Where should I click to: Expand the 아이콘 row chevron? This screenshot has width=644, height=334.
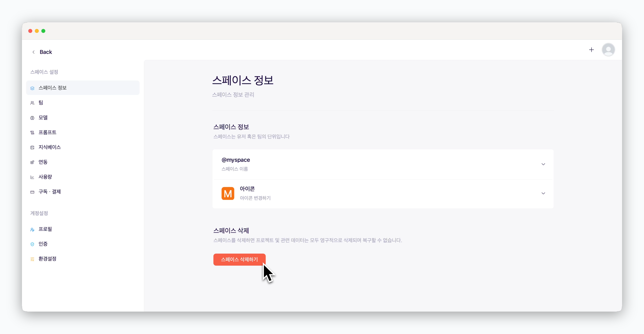(x=543, y=193)
